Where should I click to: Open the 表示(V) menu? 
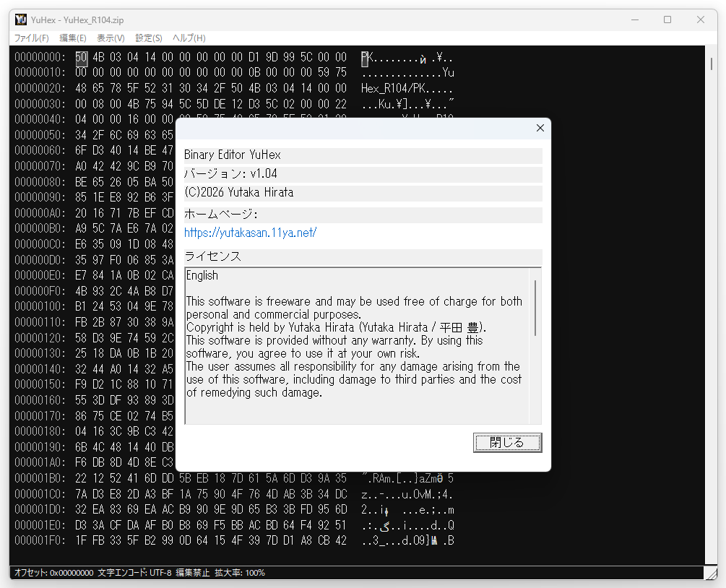point(111,38)
